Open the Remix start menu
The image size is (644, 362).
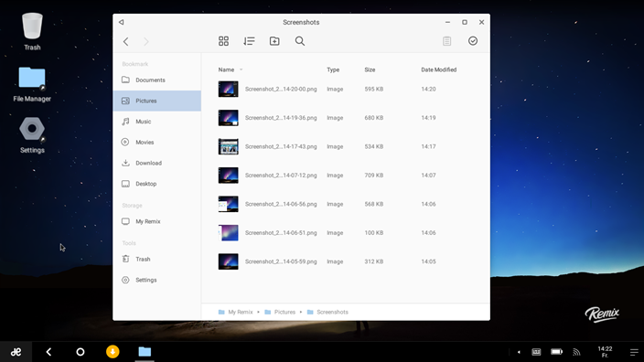16,352
